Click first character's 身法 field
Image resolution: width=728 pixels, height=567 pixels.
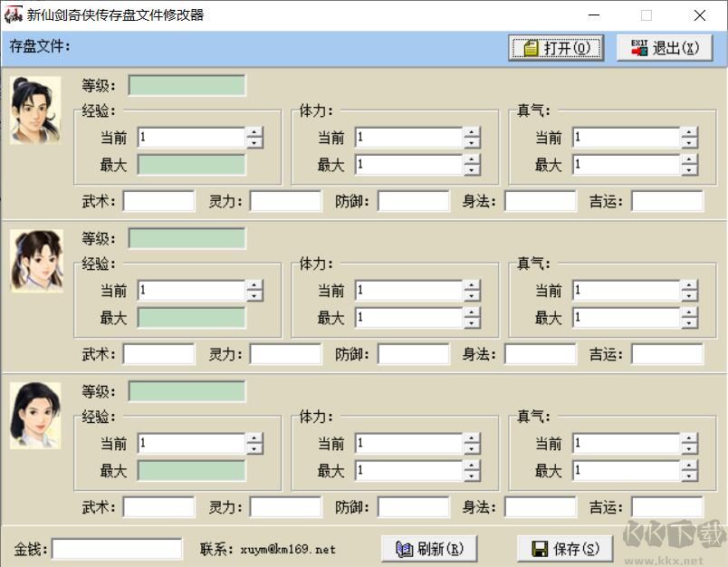[541, 201]
